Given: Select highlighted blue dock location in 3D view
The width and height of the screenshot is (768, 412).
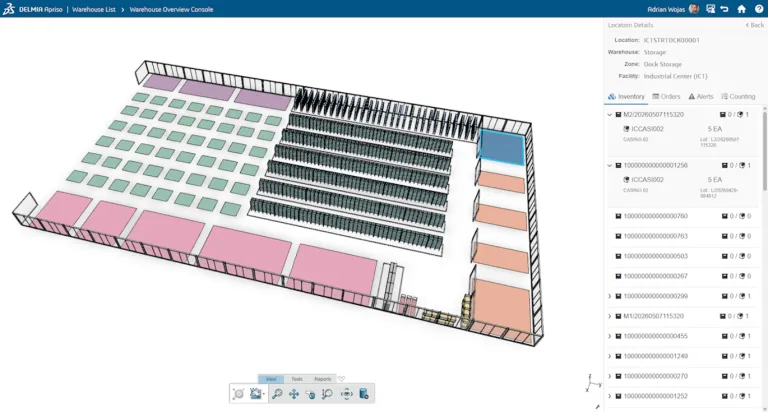Looking at the screenshot, I should tap(502, 148).
